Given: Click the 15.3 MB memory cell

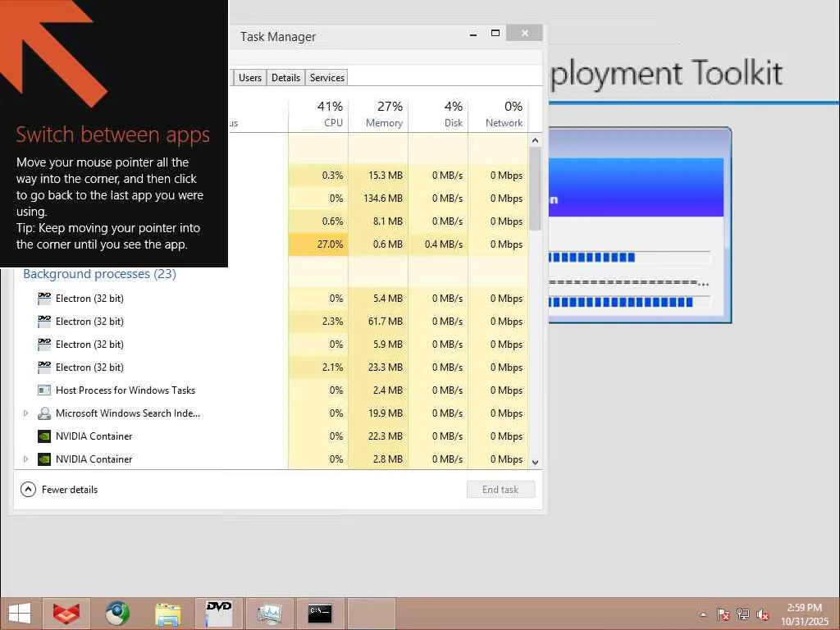Looking at the screenshot, I should (x=378, y=176).
